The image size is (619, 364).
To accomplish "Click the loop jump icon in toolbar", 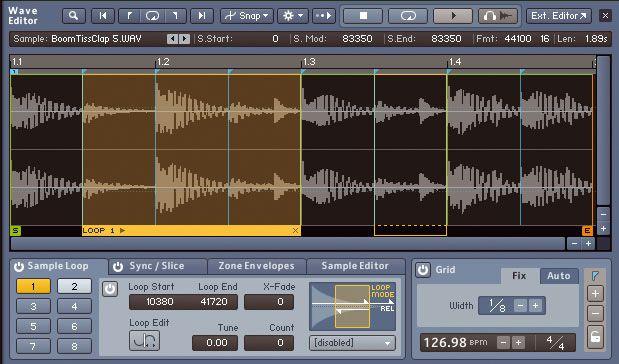I will point(152,16).
